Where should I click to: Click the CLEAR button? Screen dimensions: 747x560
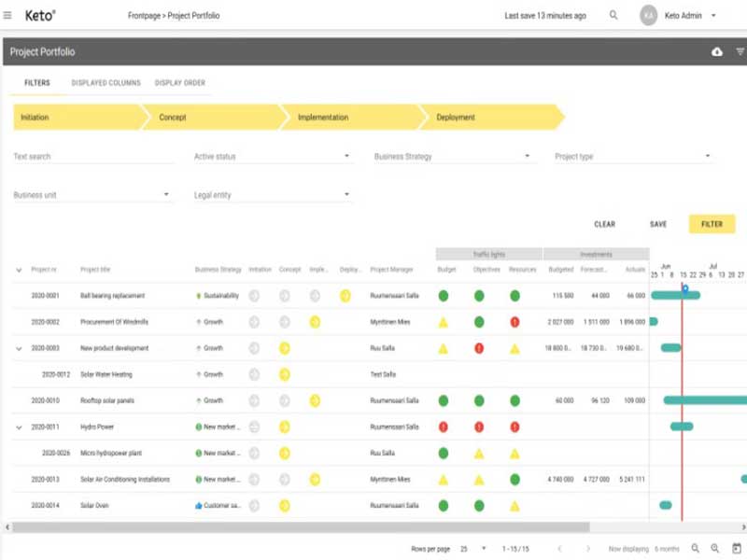click(604, 224)
